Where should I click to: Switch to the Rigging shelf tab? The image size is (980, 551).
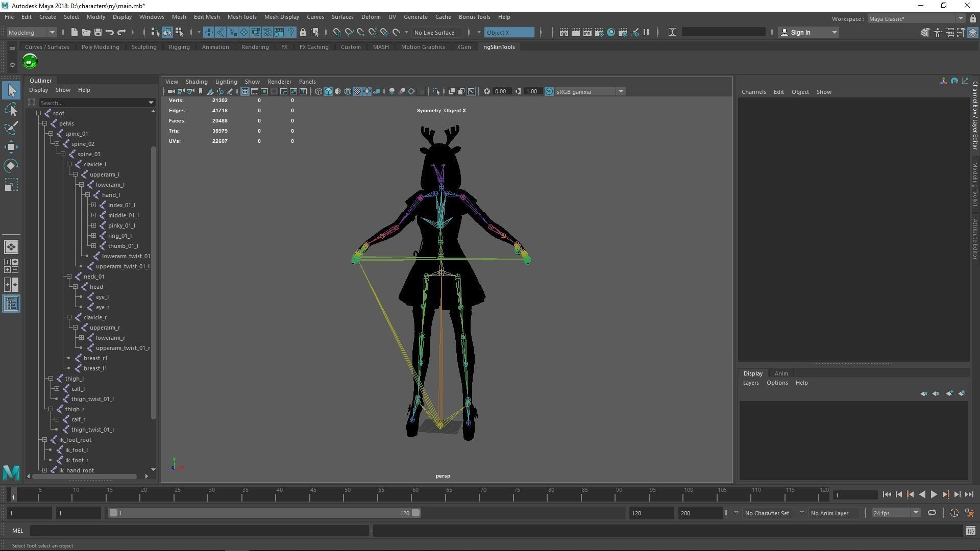[x=179, y=47]
